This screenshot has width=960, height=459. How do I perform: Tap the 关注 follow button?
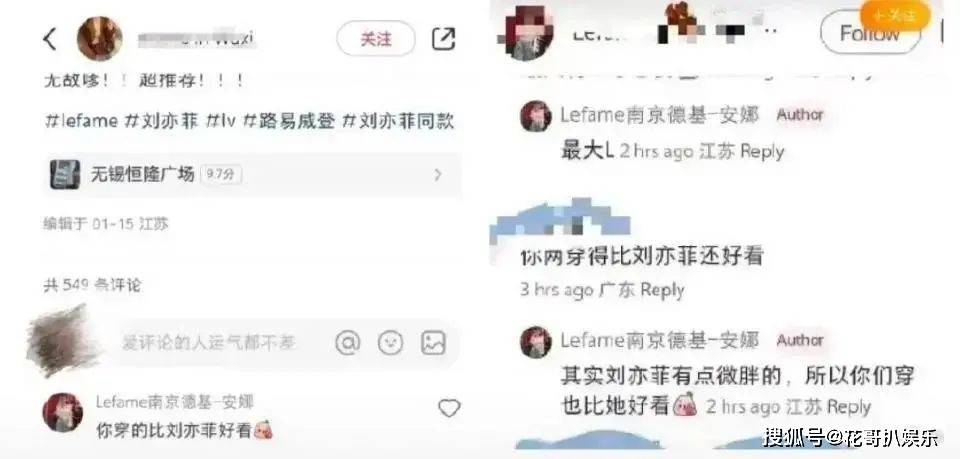376,39
